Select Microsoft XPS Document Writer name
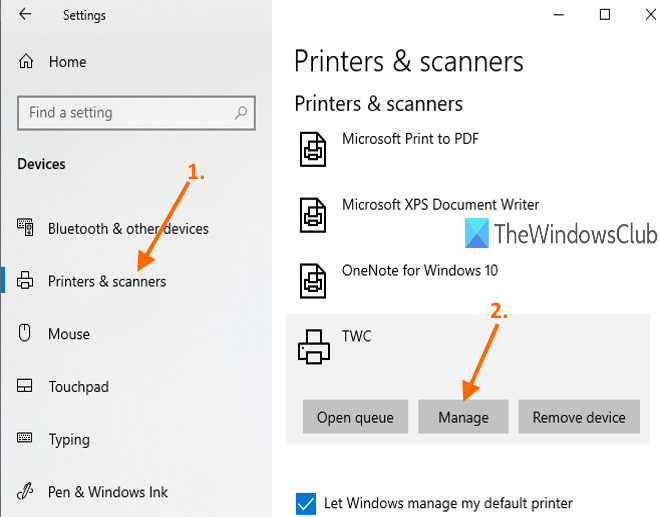The height and width of the screenshot is (517, 659). [x=440, y=205]
